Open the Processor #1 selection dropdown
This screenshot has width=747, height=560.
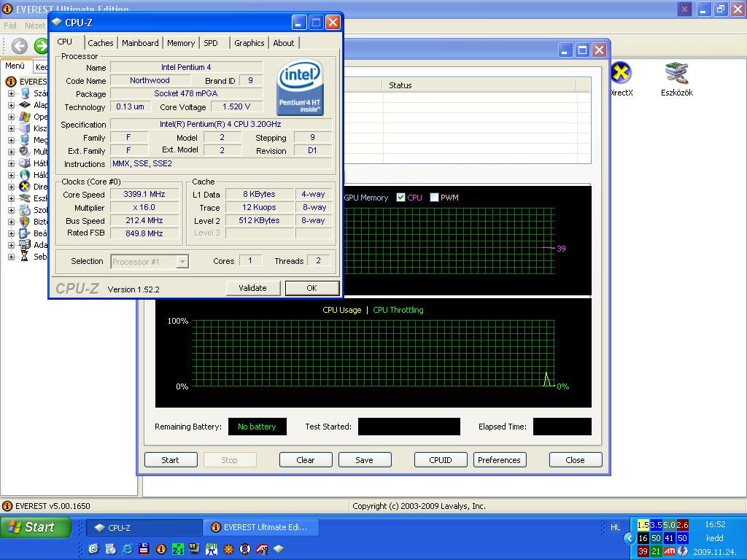click(x=182, y=262)
